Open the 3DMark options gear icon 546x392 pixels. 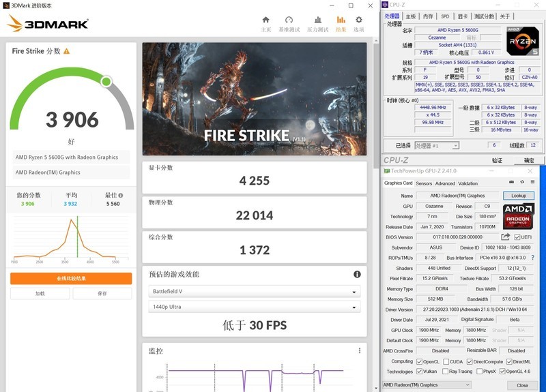coord(359,20)
